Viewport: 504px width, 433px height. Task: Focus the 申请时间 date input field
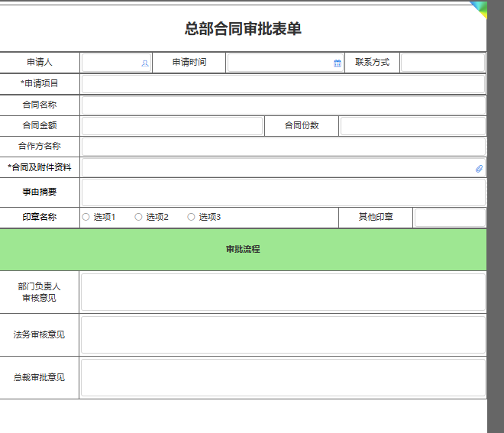285,63
